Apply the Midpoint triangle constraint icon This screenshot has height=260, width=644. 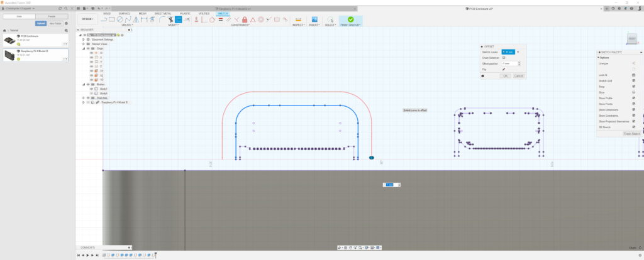click(253, 19)
